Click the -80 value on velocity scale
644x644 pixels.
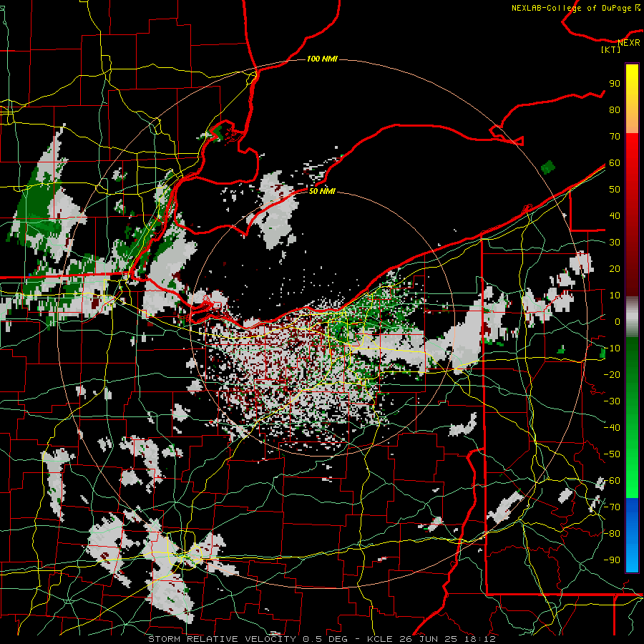[612, 534]
